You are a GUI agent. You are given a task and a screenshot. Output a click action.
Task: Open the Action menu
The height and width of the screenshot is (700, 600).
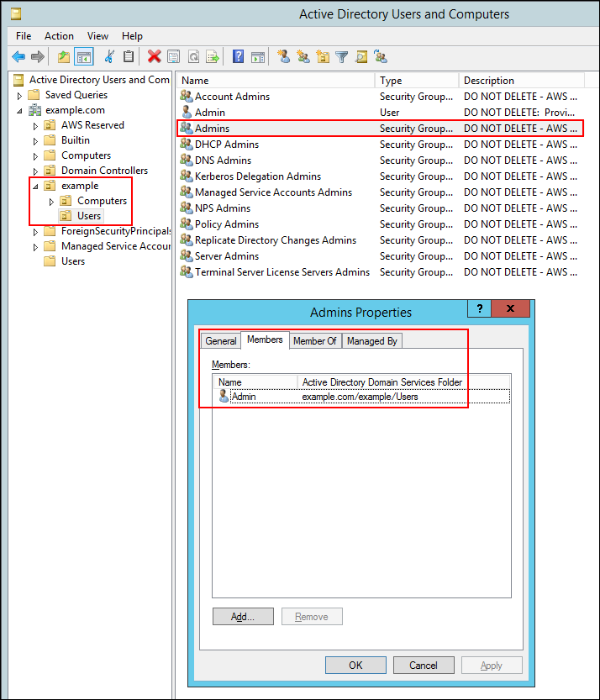tap(59, 35)
